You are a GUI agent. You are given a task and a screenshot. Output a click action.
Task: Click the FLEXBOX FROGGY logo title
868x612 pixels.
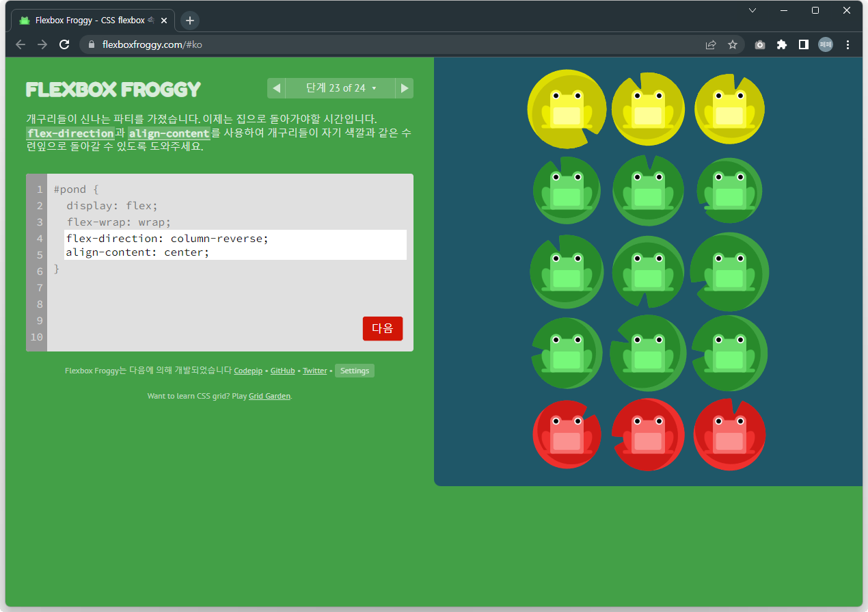(113, 89)
